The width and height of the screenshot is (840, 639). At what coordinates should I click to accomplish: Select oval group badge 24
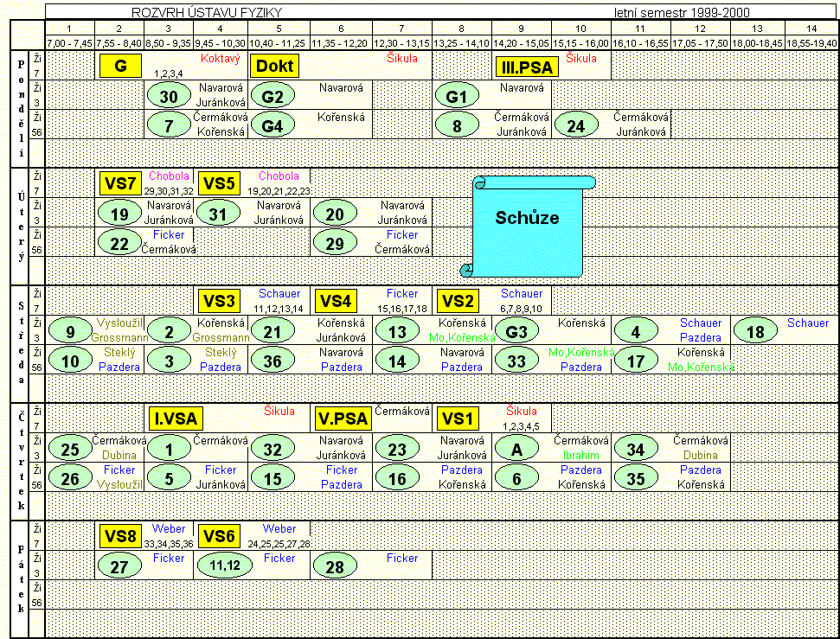click(577, 126)
